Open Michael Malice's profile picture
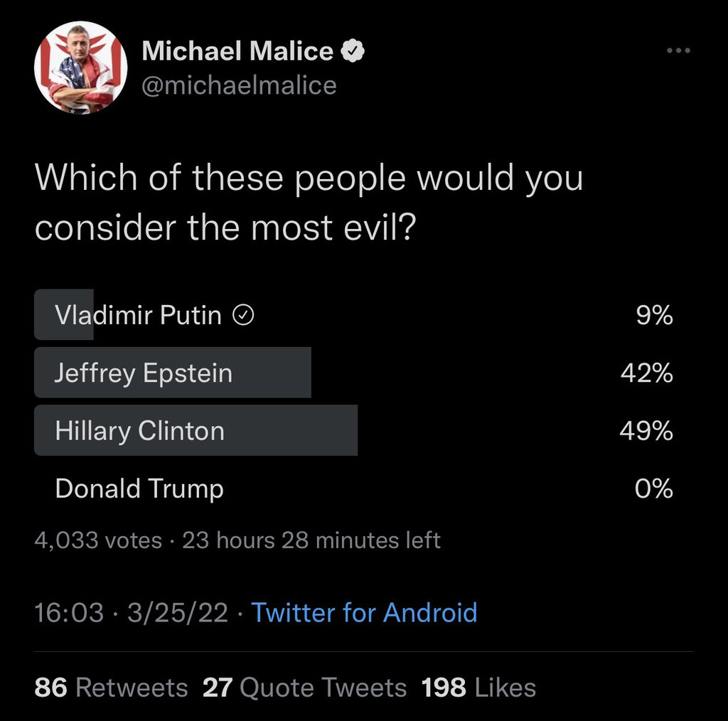Image resolution: width=728 pixels, height=721 pixels. tap(80, 68)
